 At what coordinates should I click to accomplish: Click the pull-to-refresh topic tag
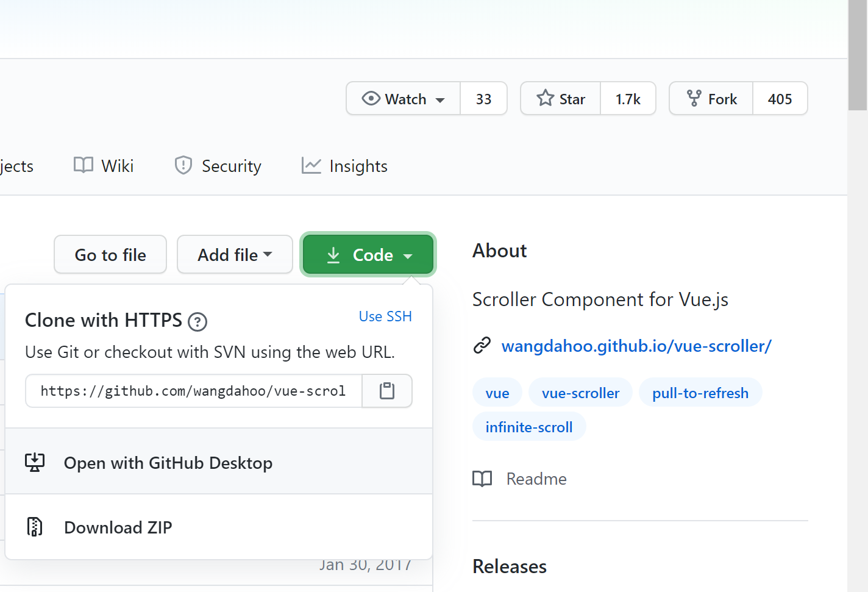click(x=700, y=393)
